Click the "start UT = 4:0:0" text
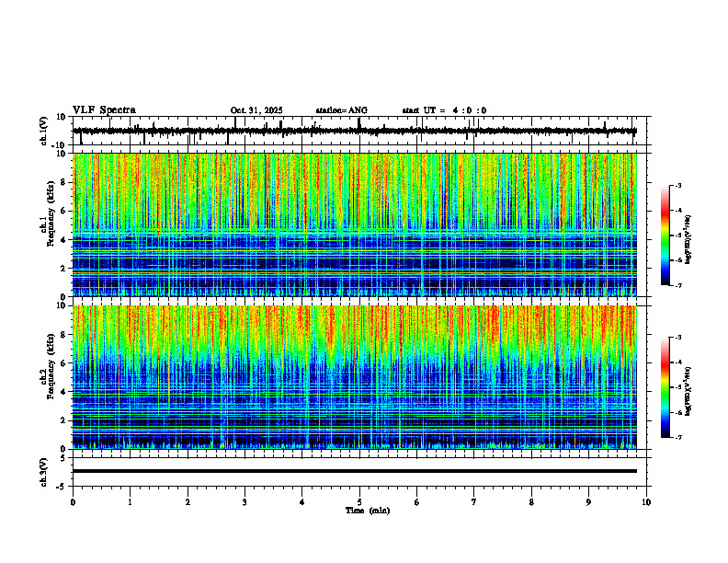The image size is (728, 563). pyautogui.click(x=444, y=110)
